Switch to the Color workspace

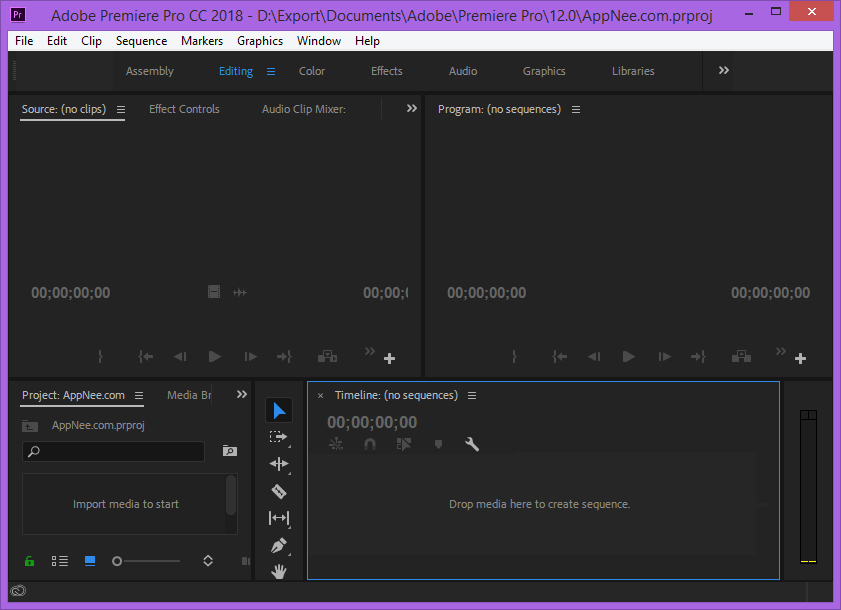[x=312, y=71]
